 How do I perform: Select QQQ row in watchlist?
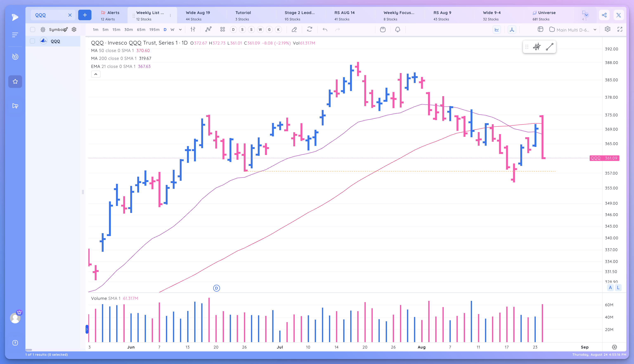53,41
